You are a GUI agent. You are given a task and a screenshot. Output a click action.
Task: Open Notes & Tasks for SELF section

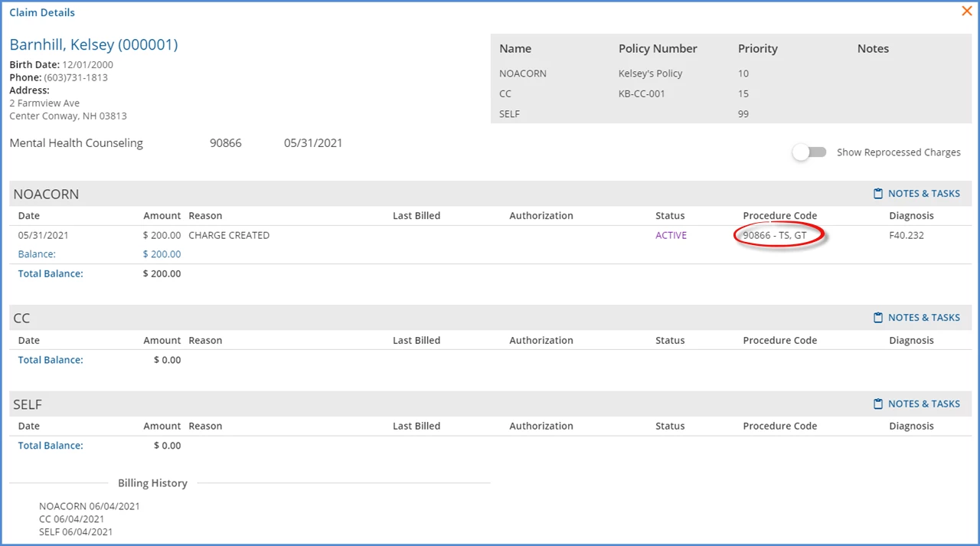(x=916, y=404)
